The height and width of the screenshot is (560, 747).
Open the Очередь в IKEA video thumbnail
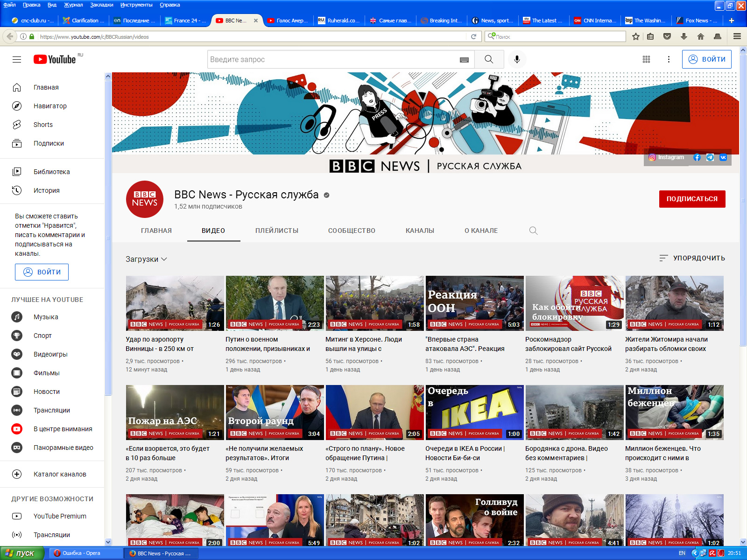coord(475,413)
